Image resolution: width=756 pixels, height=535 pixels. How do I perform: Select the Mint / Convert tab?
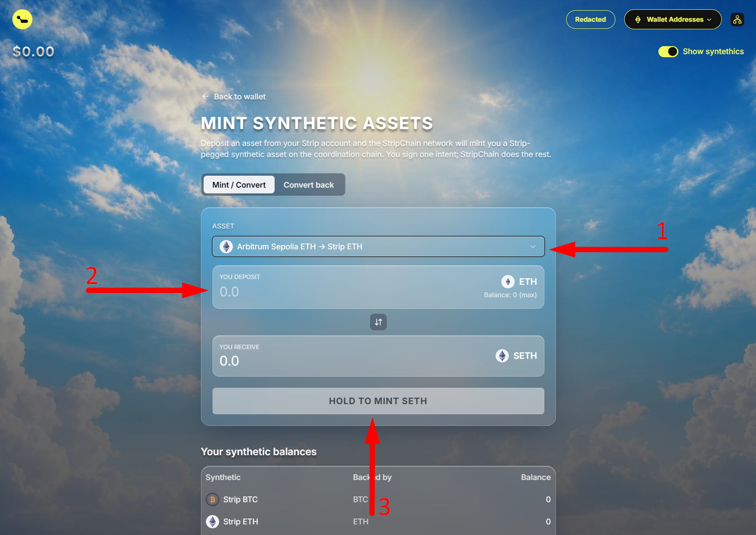[239, 185]
